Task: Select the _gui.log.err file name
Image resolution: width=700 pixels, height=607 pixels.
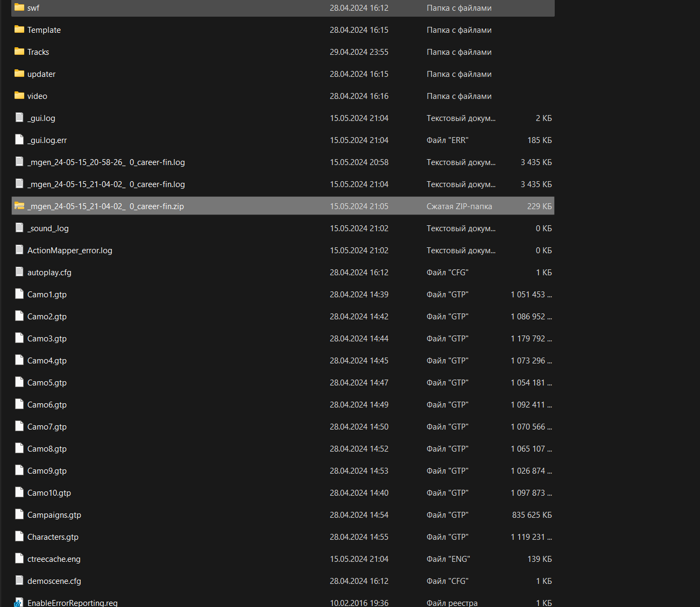Action: click(x=47, y=140)
